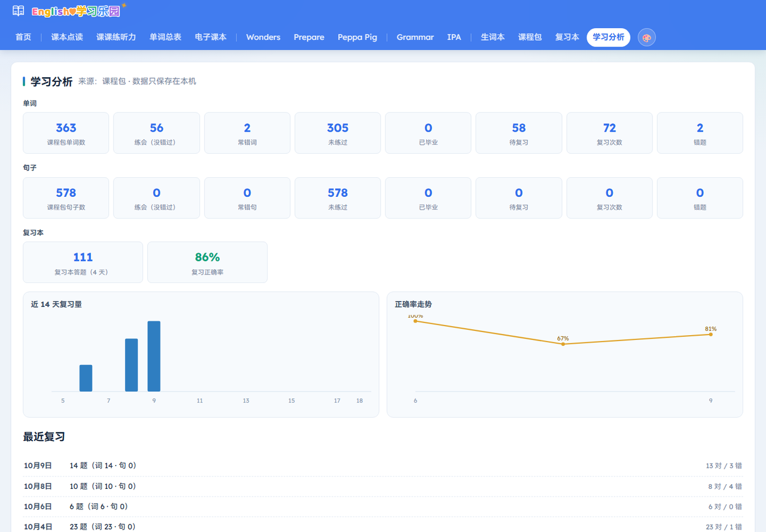Click the 常错词 card
766x532 pixels.
point(247,133)
